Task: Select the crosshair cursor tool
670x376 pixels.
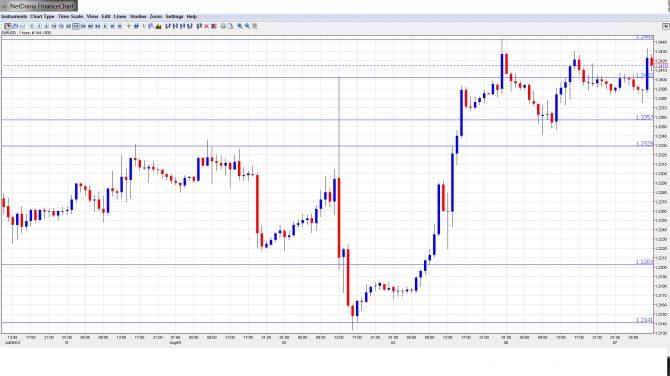Action: click(x=129, y=26)
